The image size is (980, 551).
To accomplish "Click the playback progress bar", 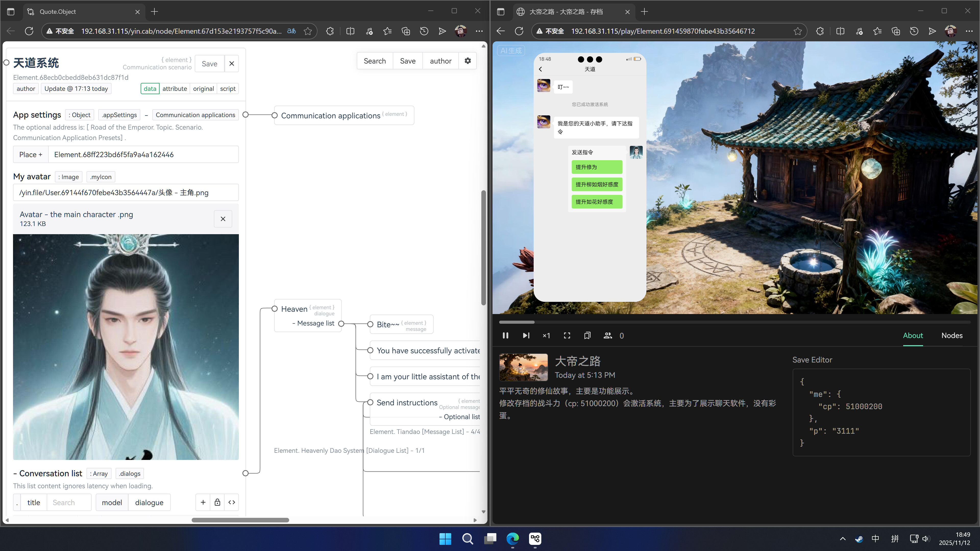I will 723,322.
